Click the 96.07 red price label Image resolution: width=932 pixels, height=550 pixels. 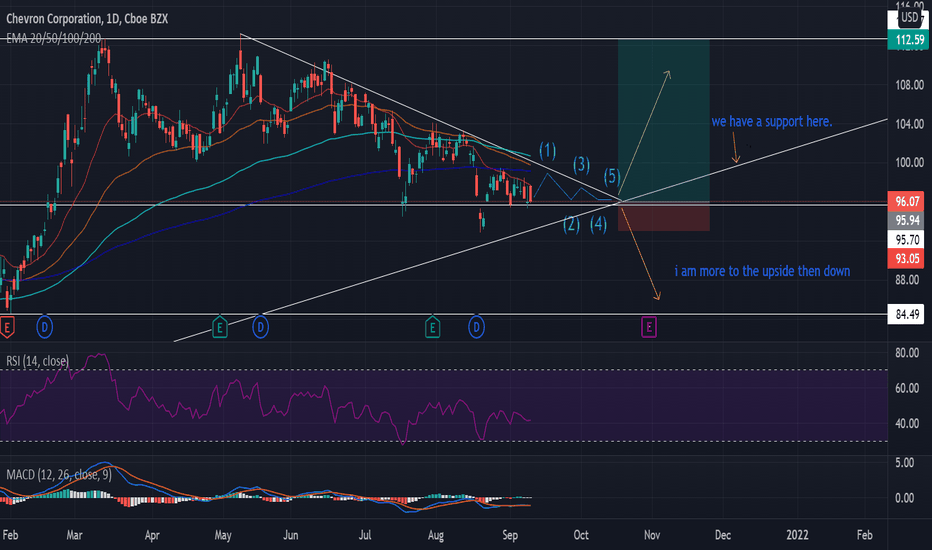(907, 202)
